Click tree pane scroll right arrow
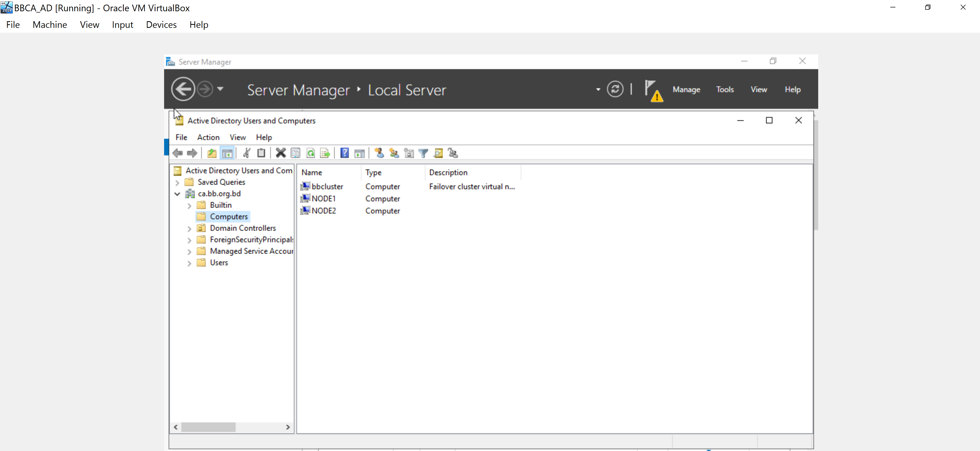This screenshot has width=980, height=451. click(288, 427)
